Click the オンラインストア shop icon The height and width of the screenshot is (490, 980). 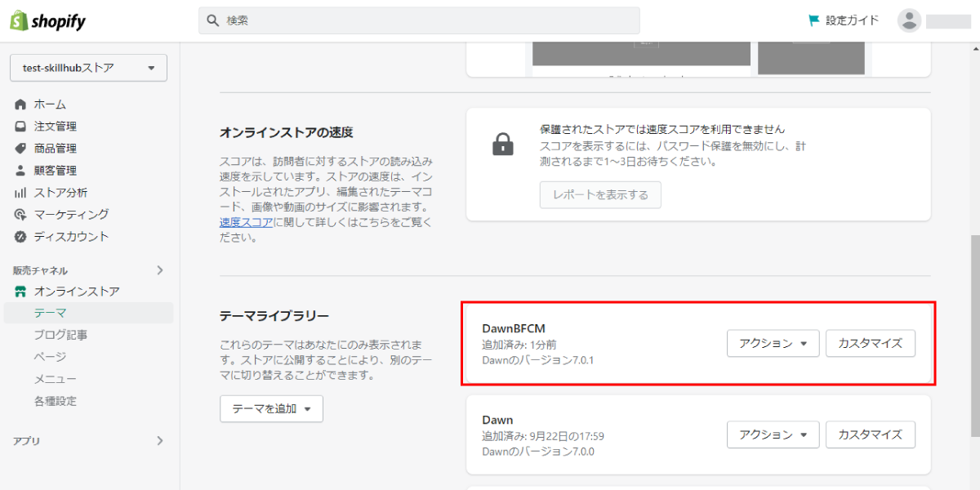[x=20, y=292]
